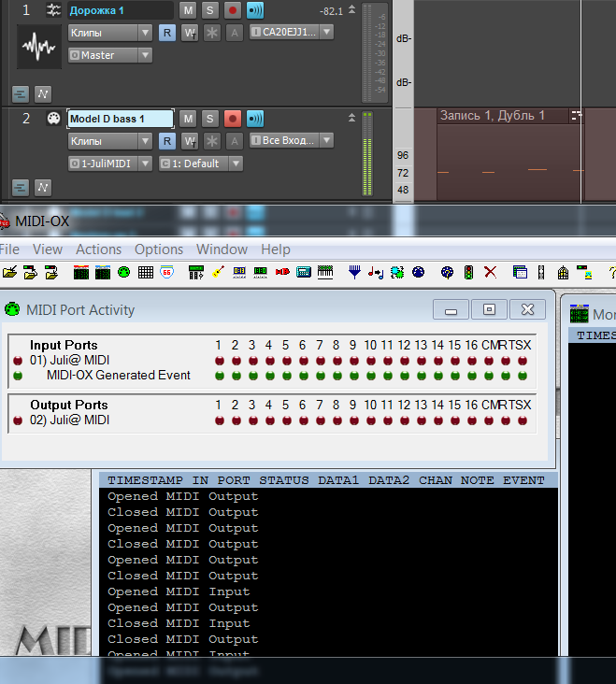
Task: Disarm recording on Model D bass 1
Action: [x=233, y=119]
